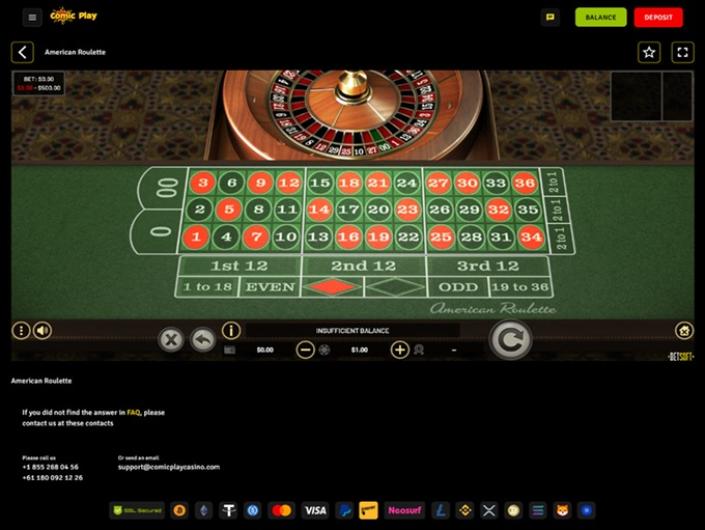Go back using the left arrow button
This screenshot has height=530, width=705.
point(22,52)
